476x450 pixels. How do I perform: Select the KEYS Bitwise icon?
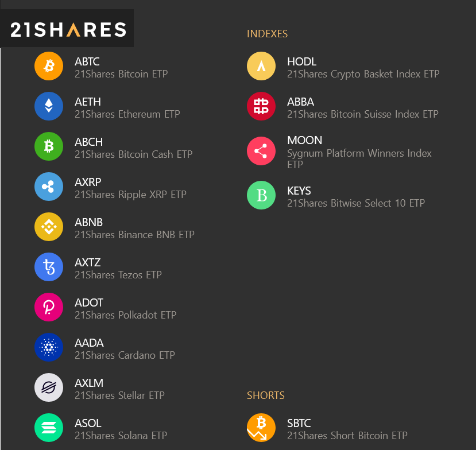pyautogui.click(x=261, y=195)
